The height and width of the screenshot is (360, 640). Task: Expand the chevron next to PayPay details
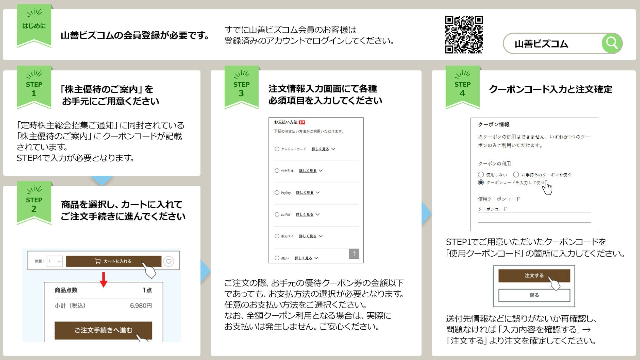pyautogui.click(x=318, y=192)
